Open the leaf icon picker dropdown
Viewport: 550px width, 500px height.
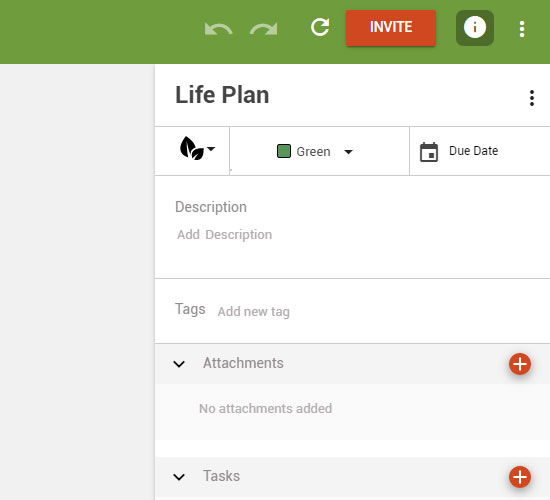pos(211,149)
